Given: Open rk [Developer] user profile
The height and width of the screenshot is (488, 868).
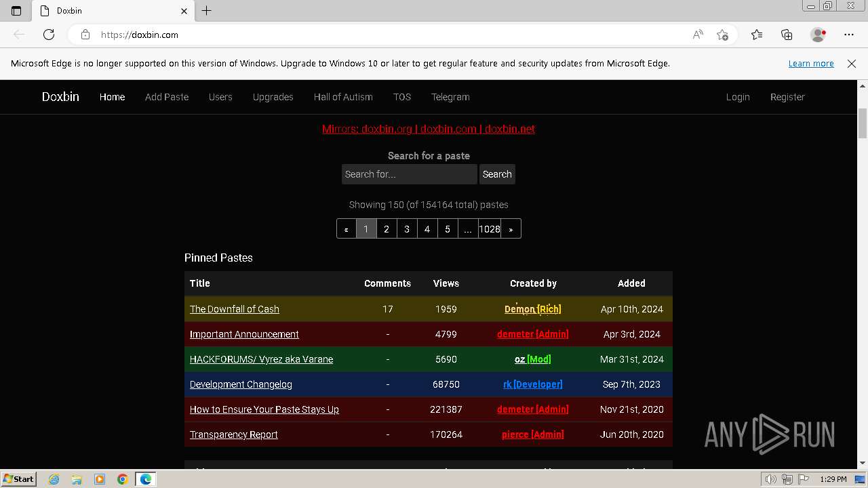Looking at the screenshot, I should click(x=533, y=384).
